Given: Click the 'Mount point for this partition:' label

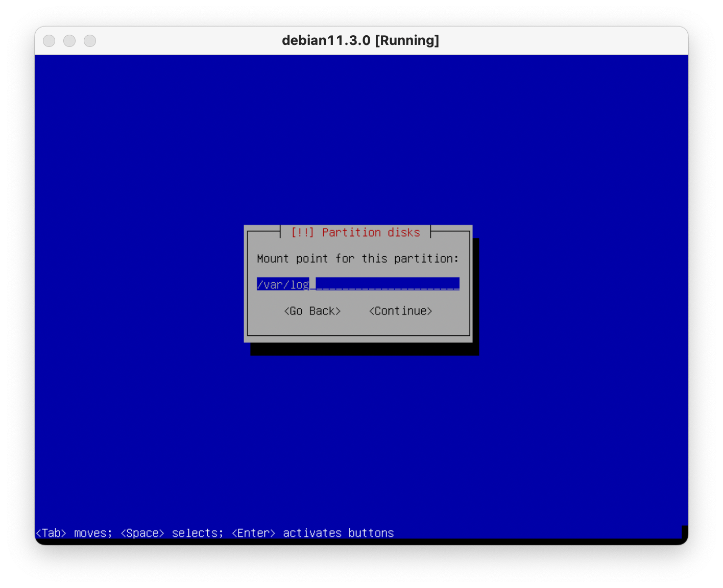Looking at the screenshot, I should [x=357, y=259].
